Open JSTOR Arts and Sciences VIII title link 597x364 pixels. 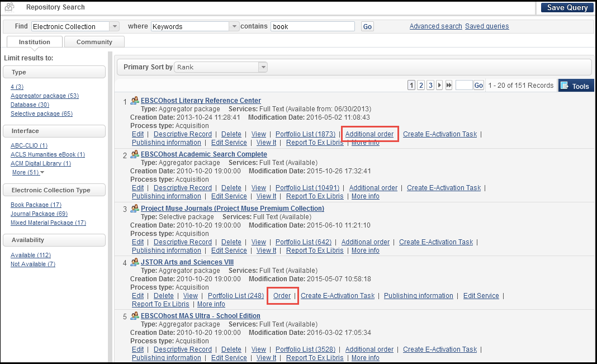click(187, 262)
